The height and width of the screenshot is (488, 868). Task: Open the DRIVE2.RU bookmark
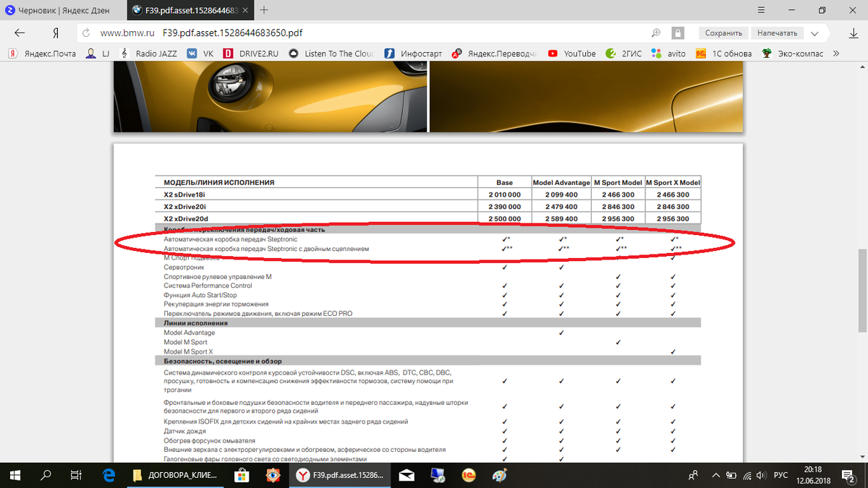coord(250,53)
